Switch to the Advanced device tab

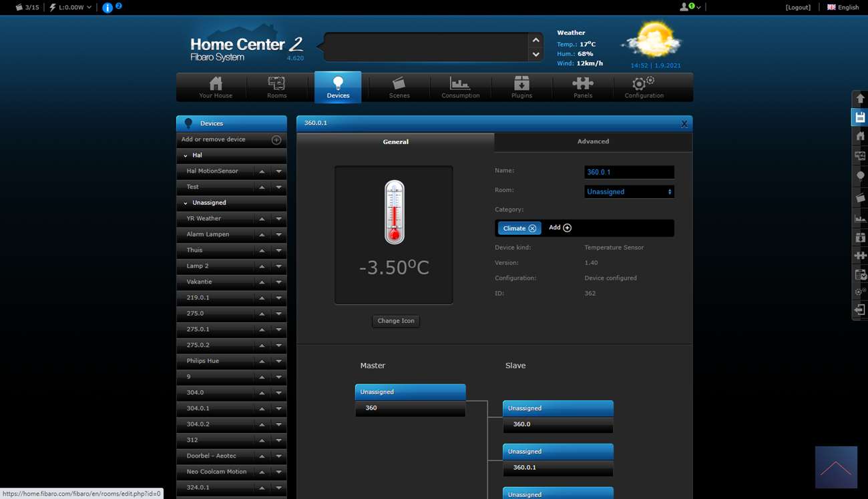click(593, 141)
